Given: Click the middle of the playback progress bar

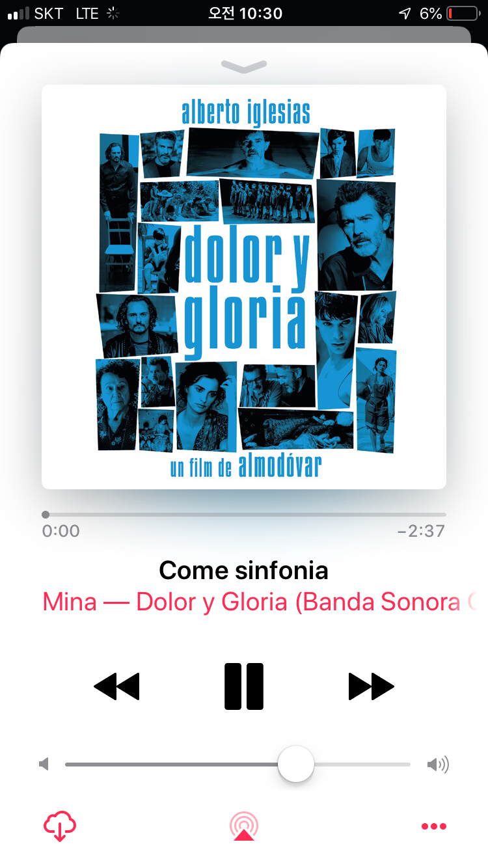Looking at the screenshot, I should (x=244, y=515).
